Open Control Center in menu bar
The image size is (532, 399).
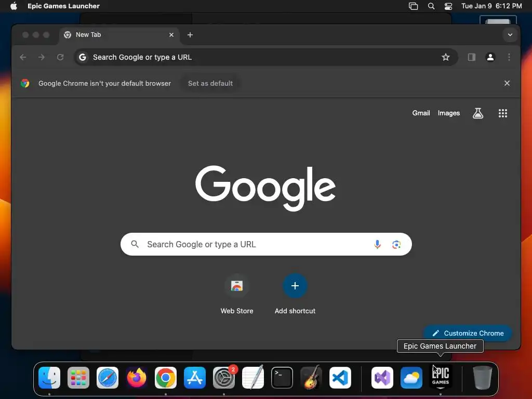(x=448, y=6)
